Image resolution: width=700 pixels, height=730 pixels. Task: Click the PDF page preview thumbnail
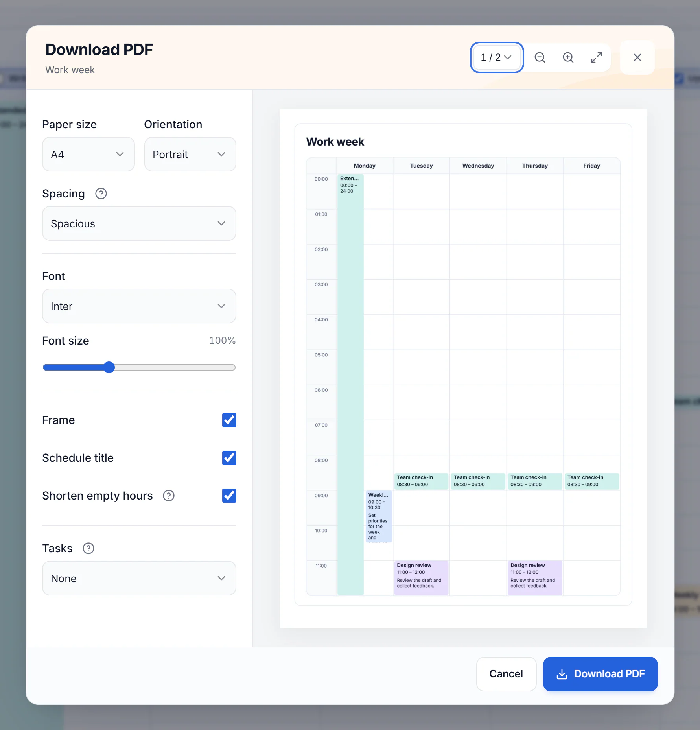[463, 368]
